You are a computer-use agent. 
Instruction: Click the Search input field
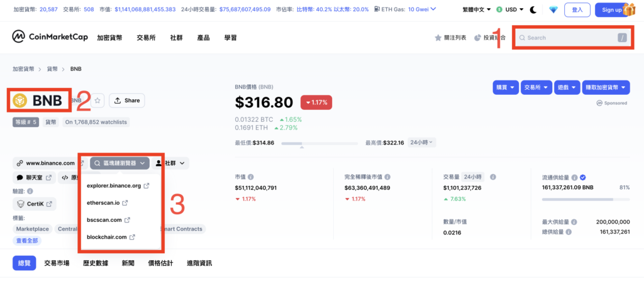pos(572,38)
